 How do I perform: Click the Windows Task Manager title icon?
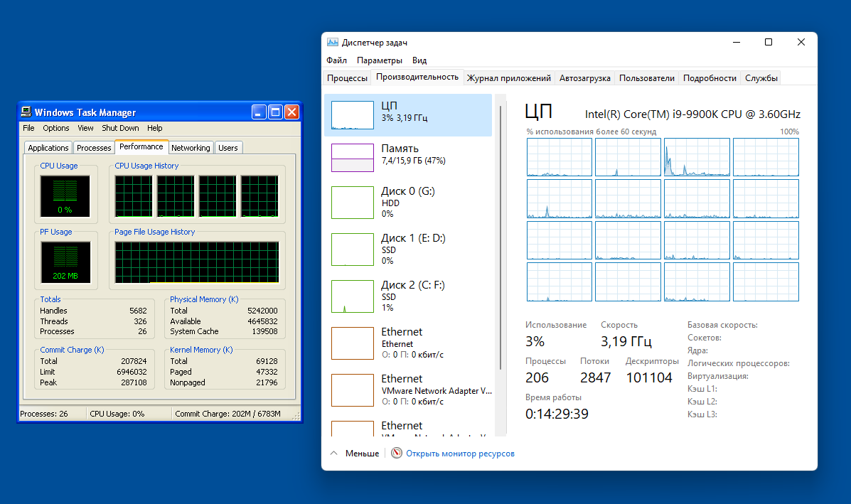26,112
